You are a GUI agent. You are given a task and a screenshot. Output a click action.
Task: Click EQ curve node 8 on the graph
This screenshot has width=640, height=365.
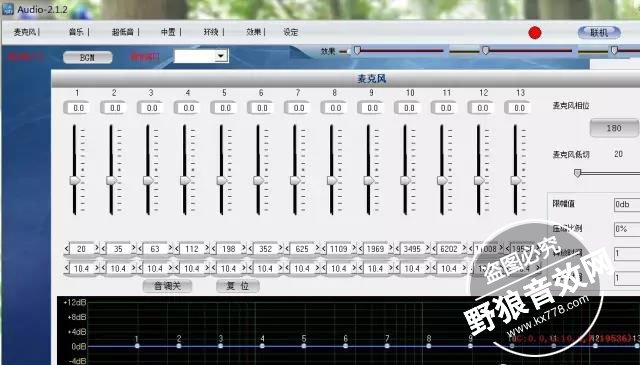[x=429, y=346]
